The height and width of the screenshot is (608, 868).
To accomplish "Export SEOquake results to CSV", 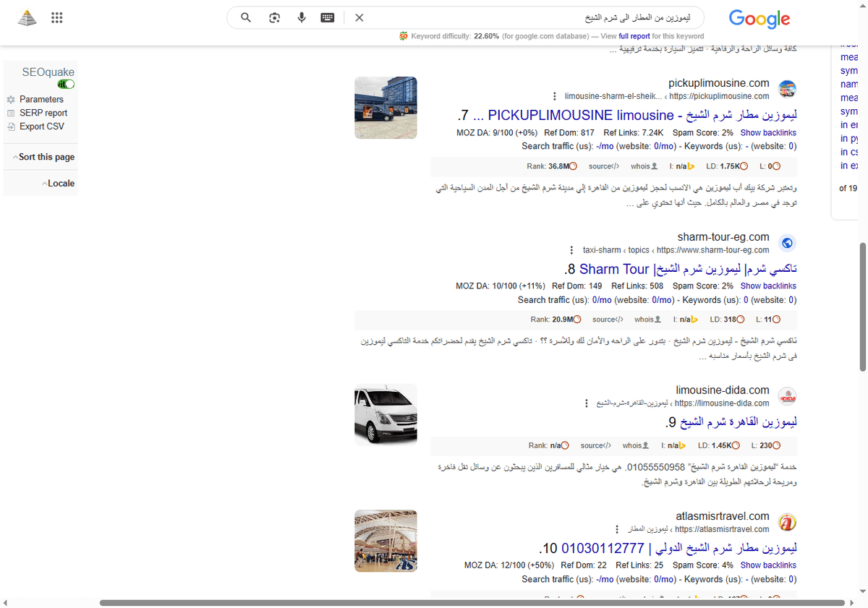I will tap(42, 126).
